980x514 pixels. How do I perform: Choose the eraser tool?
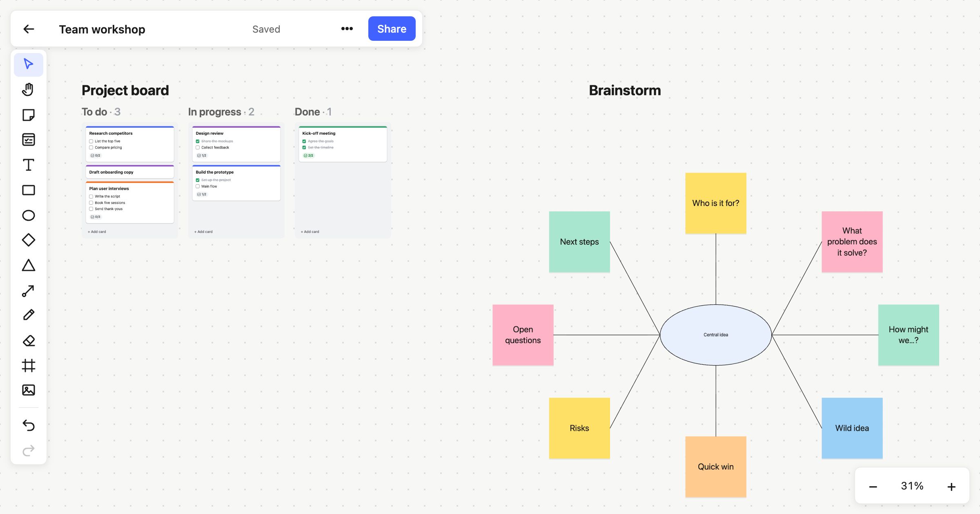(28, 340)
